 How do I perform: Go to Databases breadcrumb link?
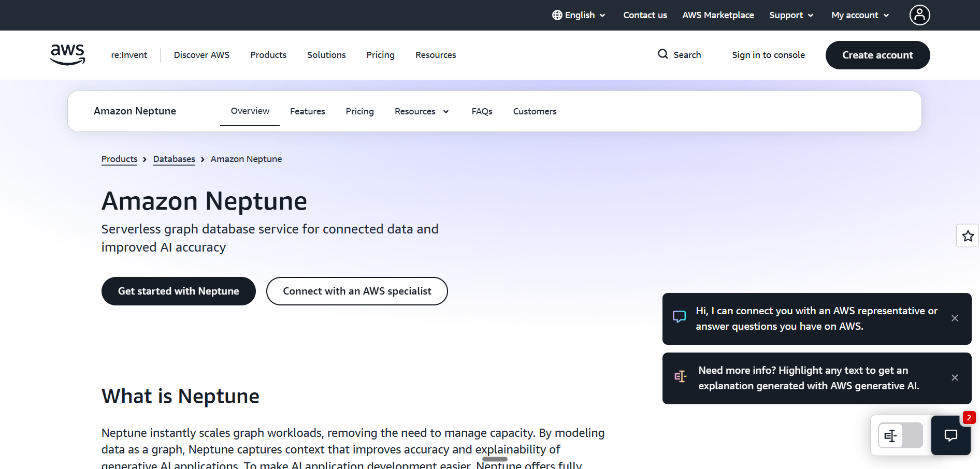click(174, 159)
